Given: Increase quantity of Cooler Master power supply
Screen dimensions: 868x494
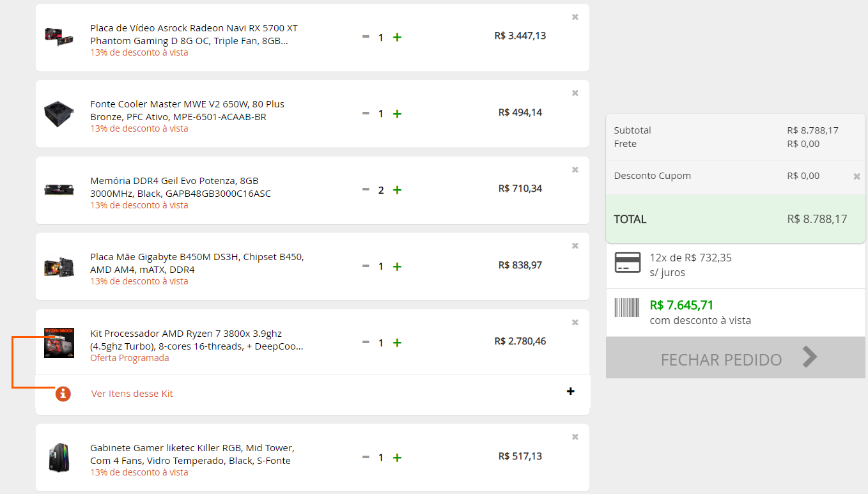Looking at the screenshot, I should [397, 113].
